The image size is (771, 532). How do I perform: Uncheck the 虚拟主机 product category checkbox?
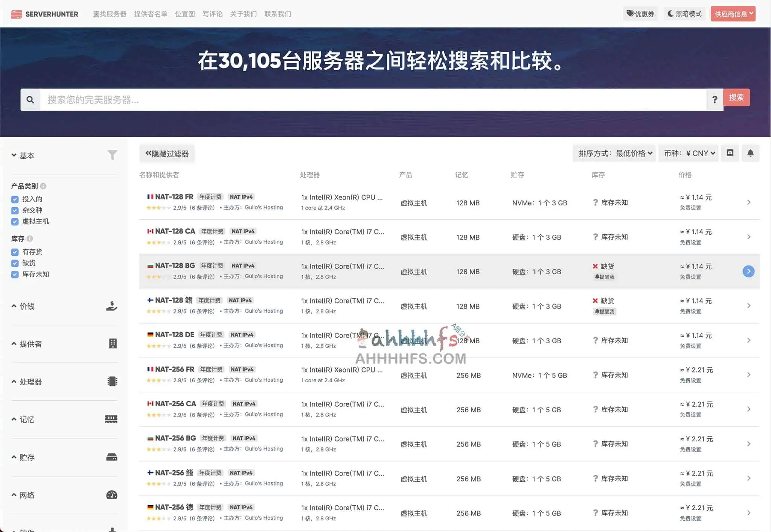[x=15, y=222]
